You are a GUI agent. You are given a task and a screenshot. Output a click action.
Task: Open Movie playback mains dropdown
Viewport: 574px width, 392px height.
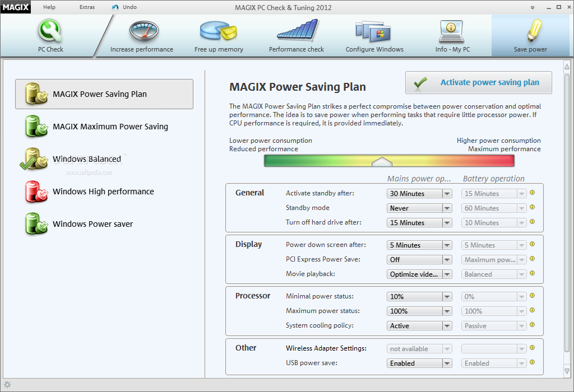(x=419, y=274)
